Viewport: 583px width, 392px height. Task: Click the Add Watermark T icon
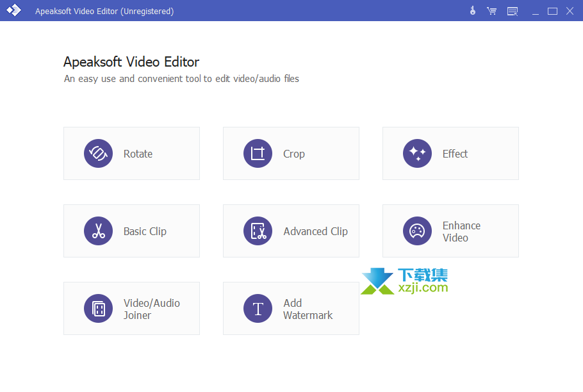coord(258,308)
